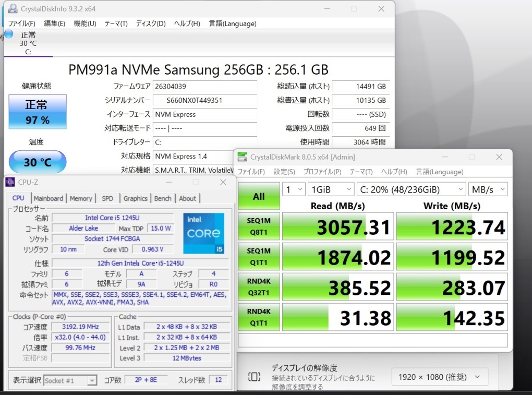Switch to the SPD tab in CPU-Z
Screen dimensions: 532x395
[x=107, y=198]
